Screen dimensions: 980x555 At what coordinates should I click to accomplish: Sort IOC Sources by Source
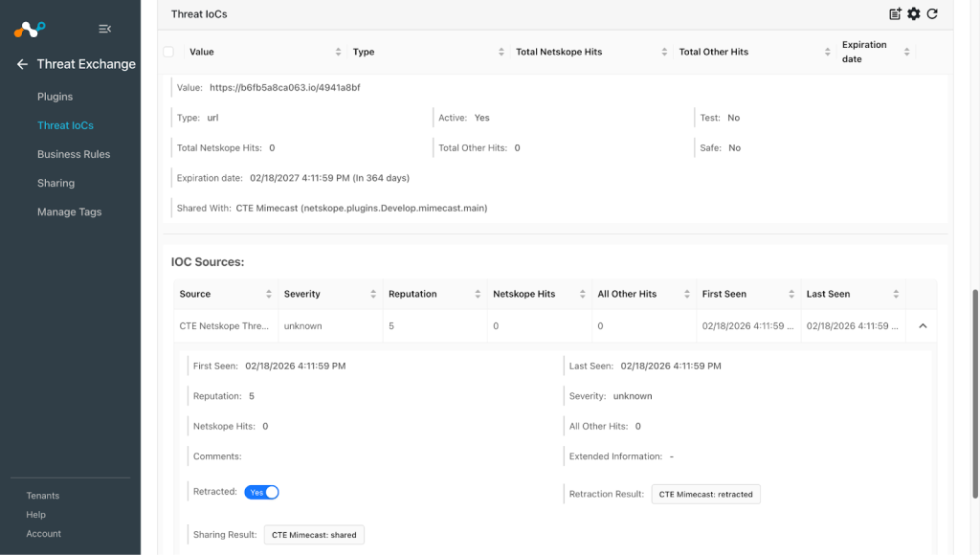point(269,294)
